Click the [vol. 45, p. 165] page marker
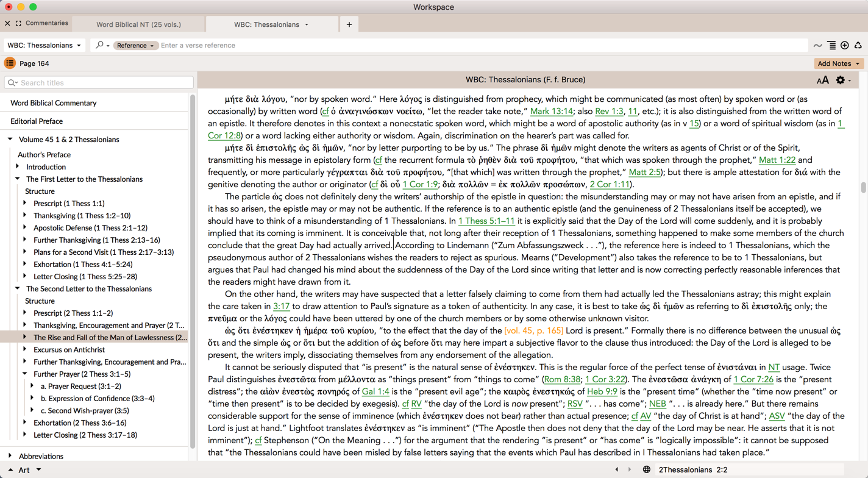Screen dimensions: 868x478 [x=534, y=331]
